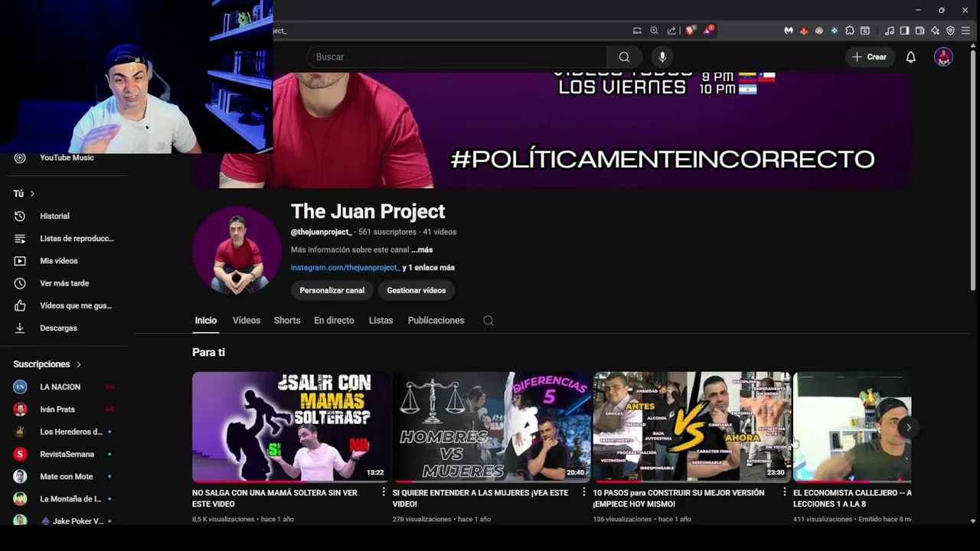Open the account avatar menu

(943, 57)
